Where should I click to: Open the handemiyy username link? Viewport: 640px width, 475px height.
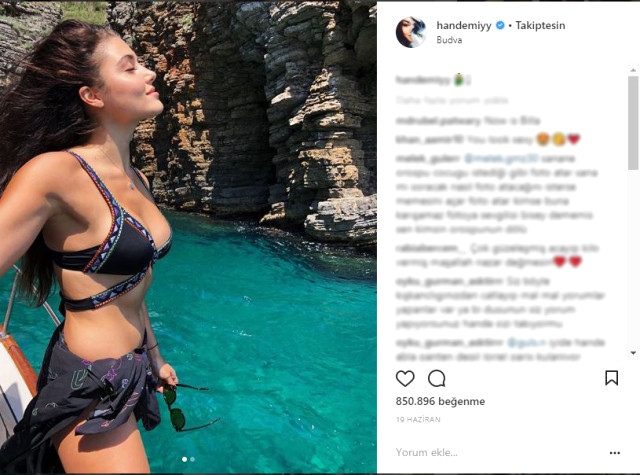coord(464,25)
